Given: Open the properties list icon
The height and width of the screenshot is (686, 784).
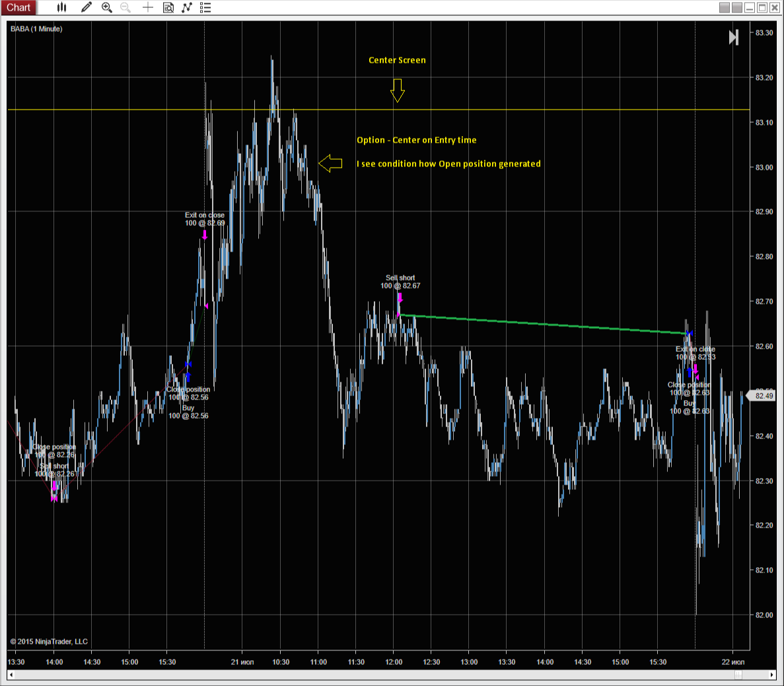Looking at the screenshot, I should pyautogui.click(x=205, y=7).
